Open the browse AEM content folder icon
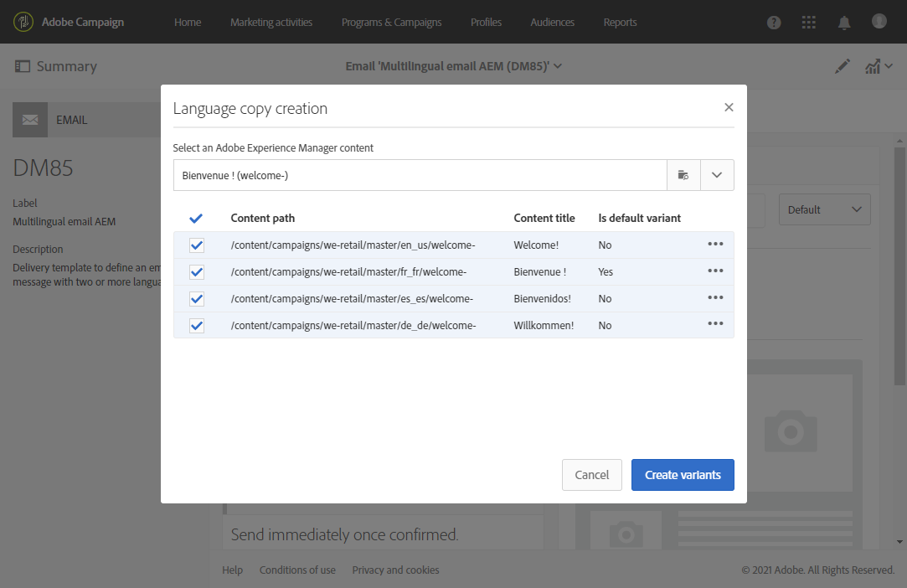The height and width of the screenshot is (588, 907). click(683, 175)
